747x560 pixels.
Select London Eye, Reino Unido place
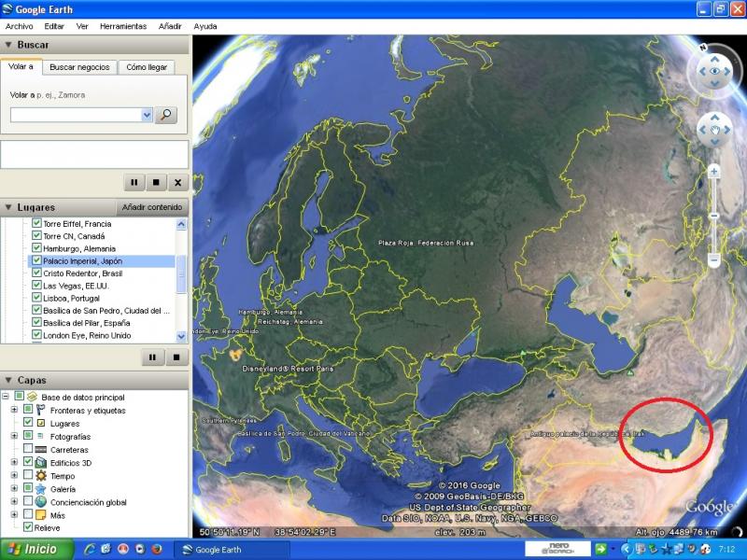click(x=87, y=335)
